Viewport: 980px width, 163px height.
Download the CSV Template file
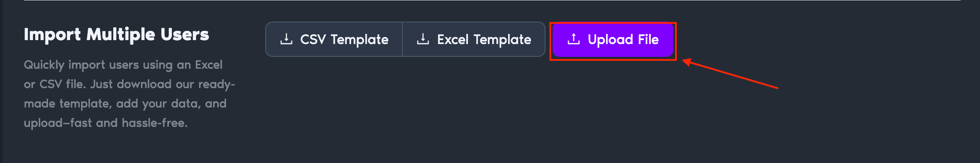[334, 39]
